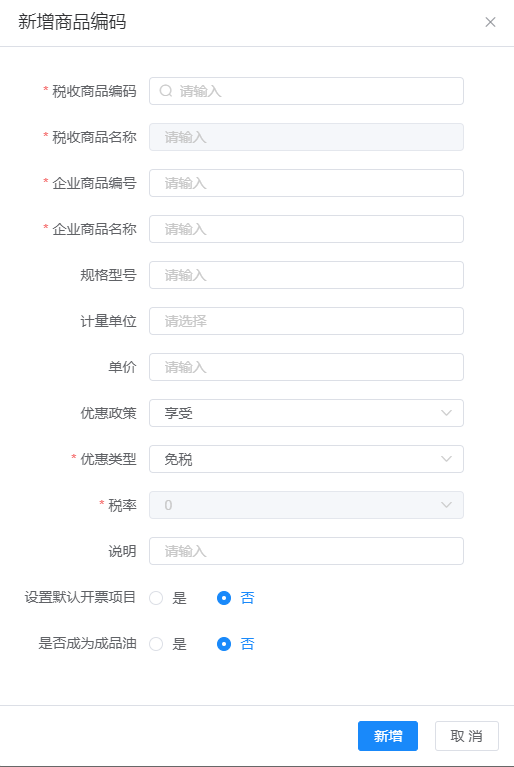514x767 pixels.
Task: Expand the 优惠政策 dropdown arrow
Action: click(x=446, y=413)
